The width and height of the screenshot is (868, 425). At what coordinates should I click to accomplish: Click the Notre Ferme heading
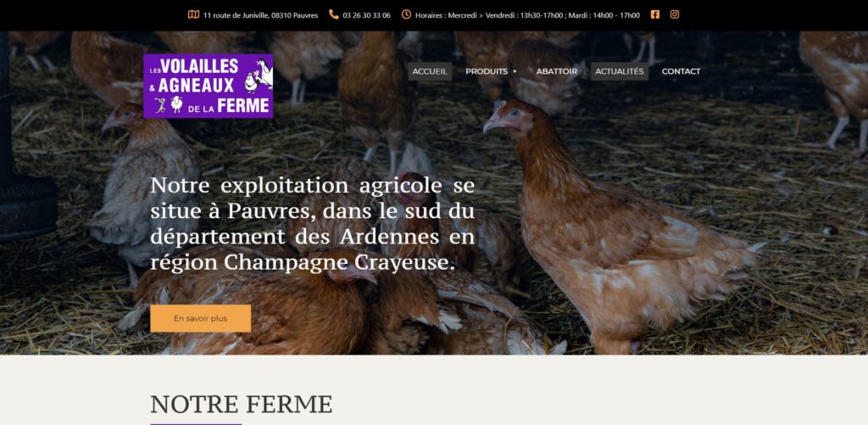click(x=242, y=405)
